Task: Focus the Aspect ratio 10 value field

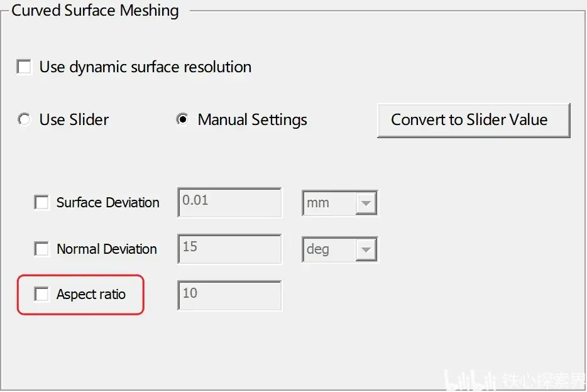Action: click(229, 295)
